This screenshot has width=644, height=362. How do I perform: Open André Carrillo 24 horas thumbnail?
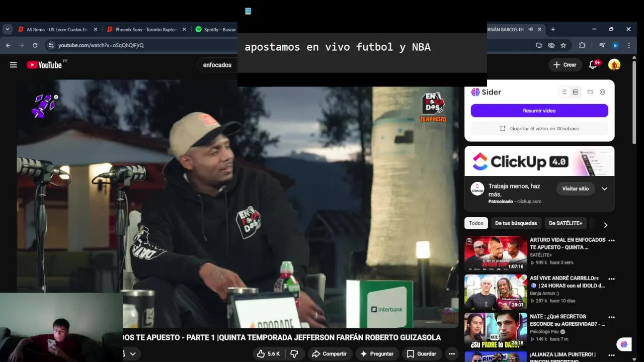496,292
